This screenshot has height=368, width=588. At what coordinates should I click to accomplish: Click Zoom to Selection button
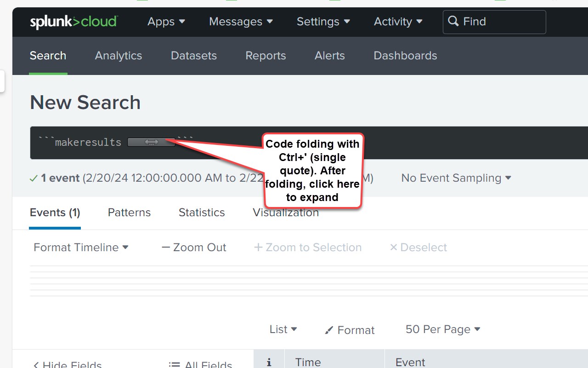[x=308, y=247]
